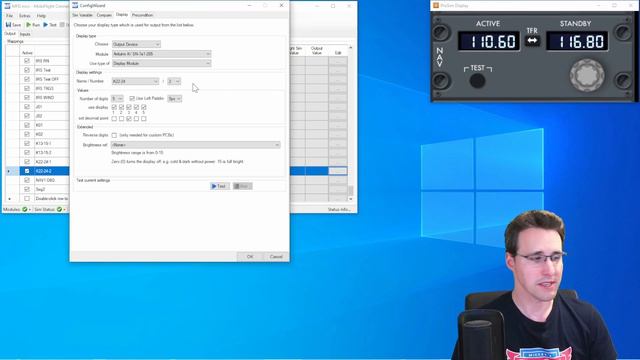This screenshot has height=360, width=640.
Task: Click the ACTIVE frequency display 110.60
Action: 489,41
